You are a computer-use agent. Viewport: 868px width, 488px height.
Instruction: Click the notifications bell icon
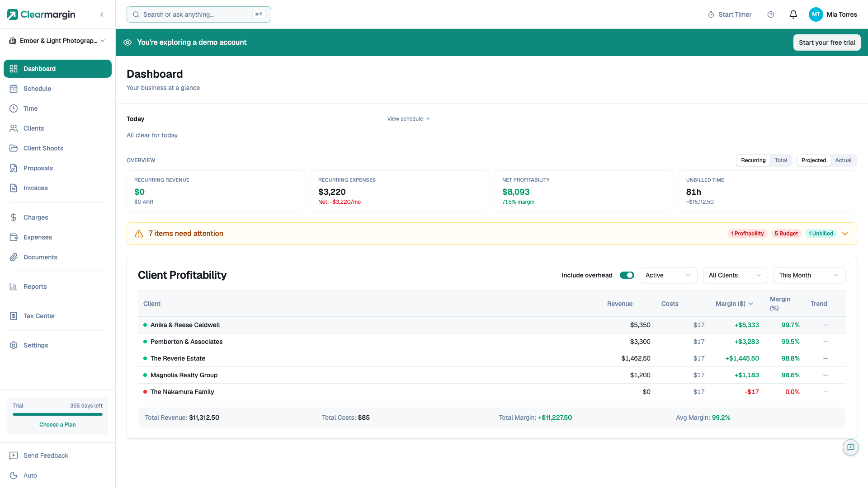793,14
